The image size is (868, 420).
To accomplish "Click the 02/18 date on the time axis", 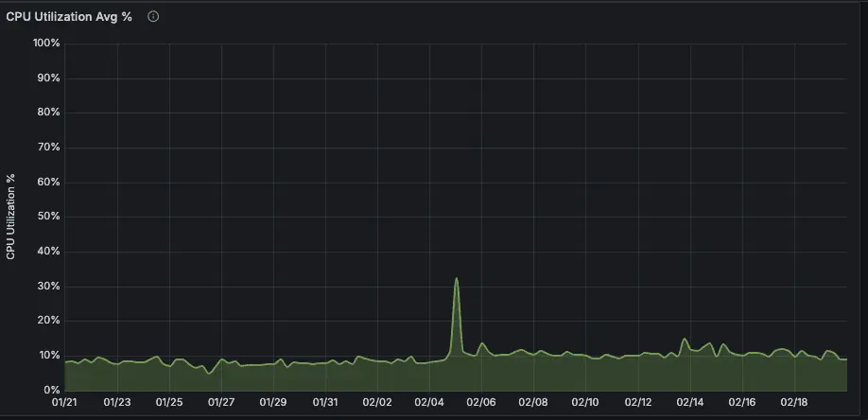I will (794, 403).
